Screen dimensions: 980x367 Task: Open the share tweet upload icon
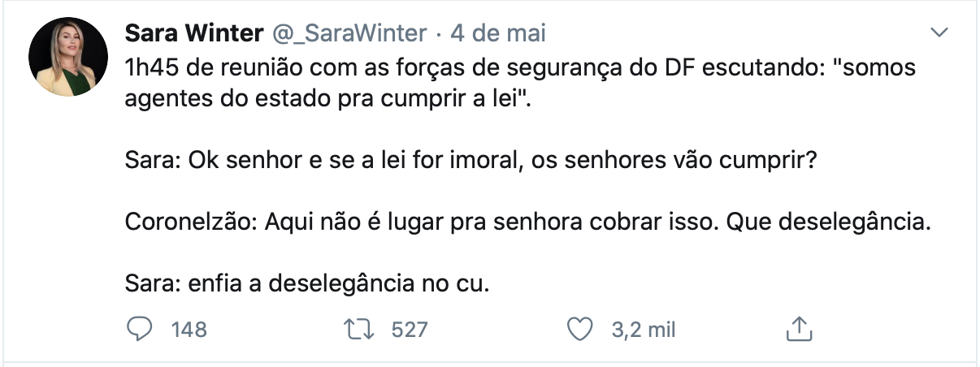coord(798,329)
